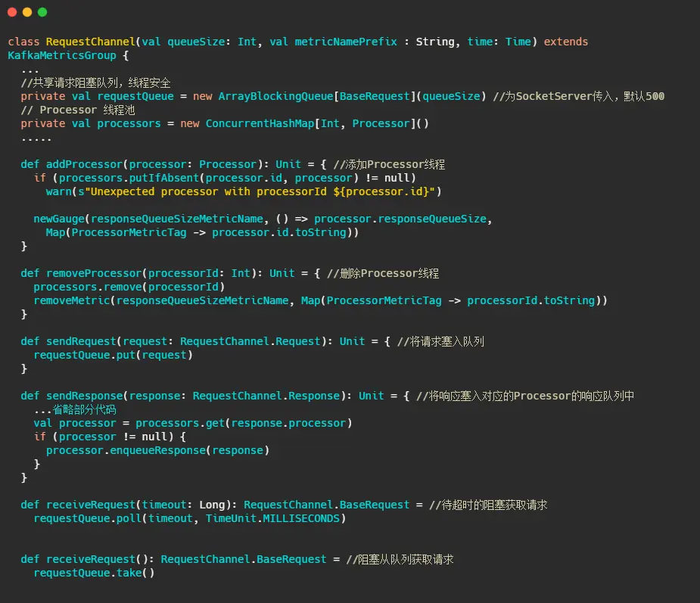Click the 'removeProcessor' method name
The height and width of the screenshot is (603, 700).
pos(94,273)
